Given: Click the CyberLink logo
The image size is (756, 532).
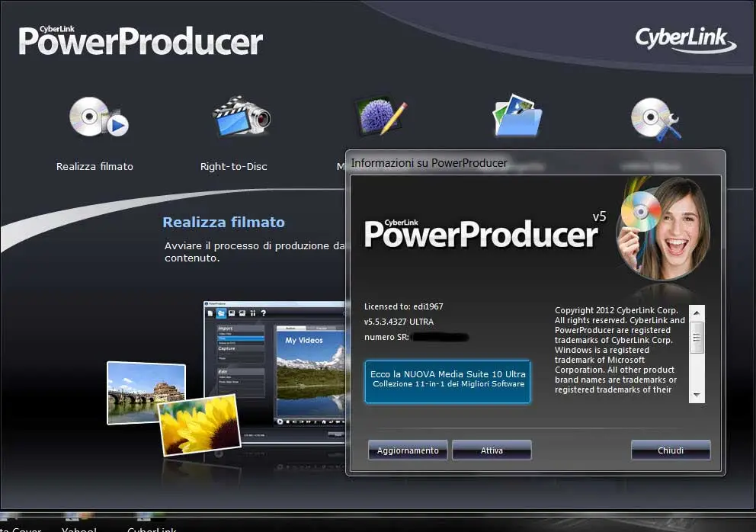Looking at the screenshot, I should 685,40.
